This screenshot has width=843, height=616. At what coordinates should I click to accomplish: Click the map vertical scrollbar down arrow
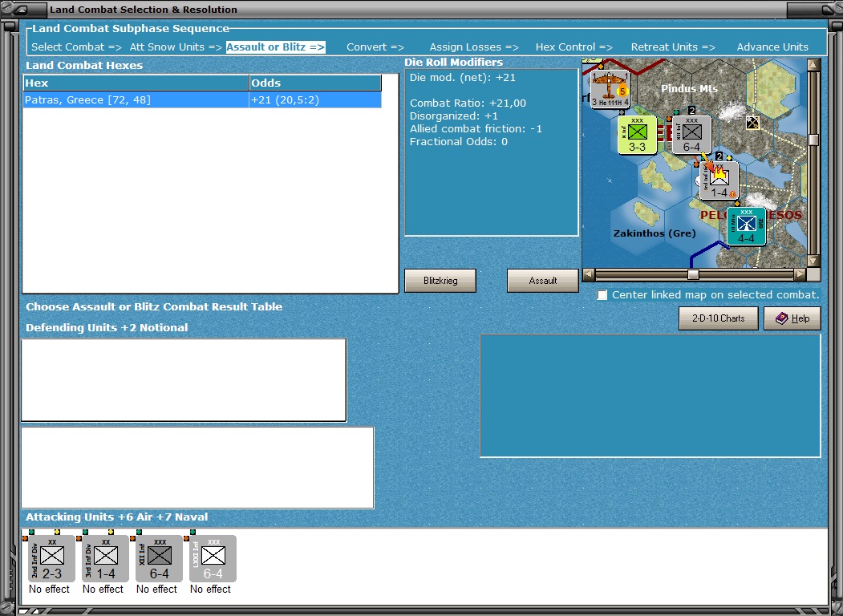point(813,261)
